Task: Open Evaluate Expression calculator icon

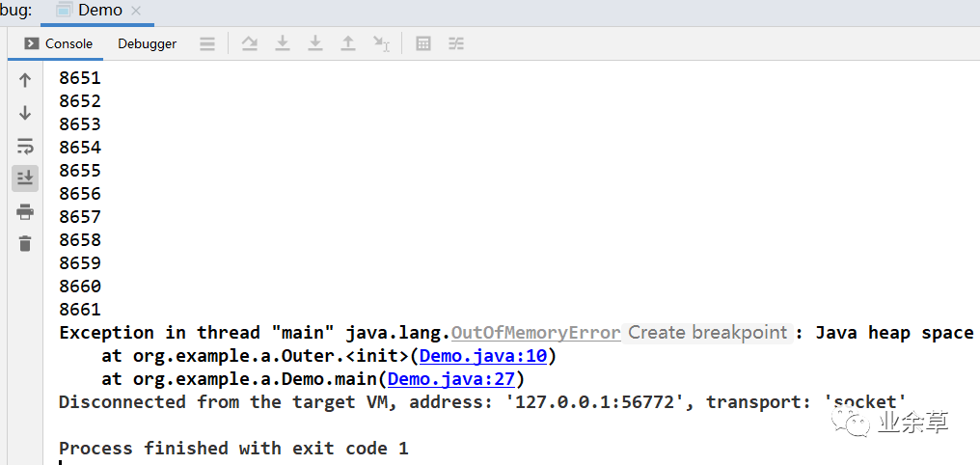Action: point(423,43)
